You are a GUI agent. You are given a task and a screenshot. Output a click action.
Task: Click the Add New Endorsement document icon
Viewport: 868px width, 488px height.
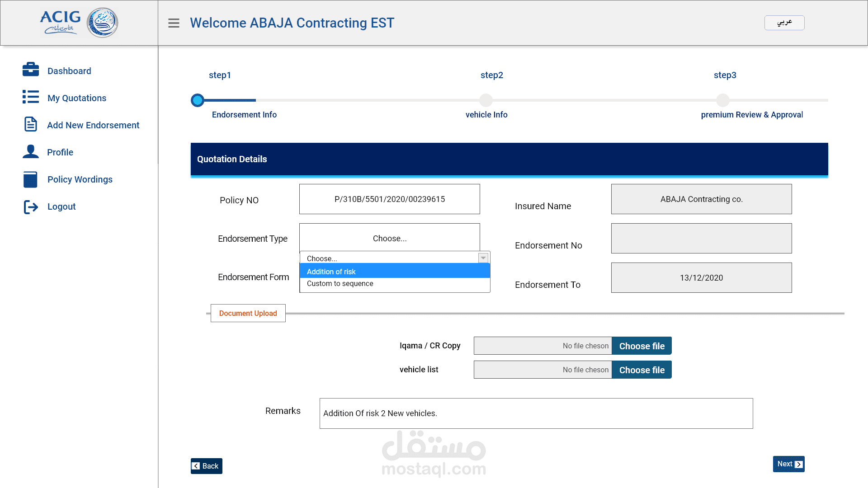(31, 124)
